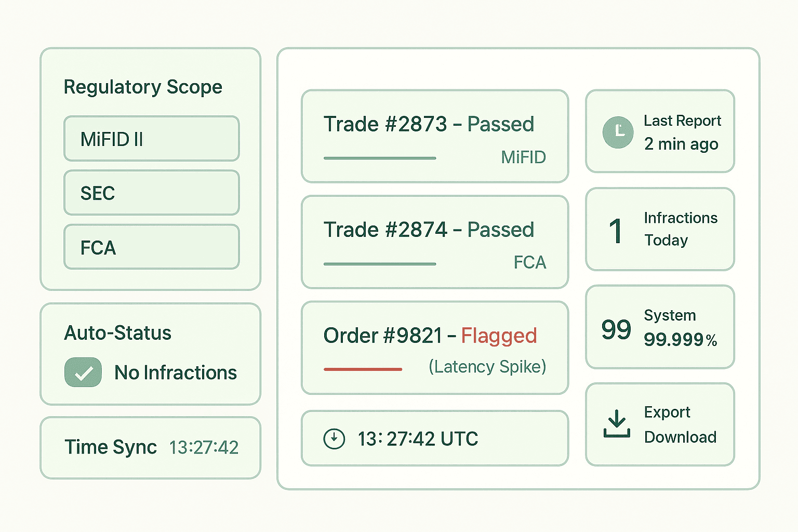Select the MiFID II scope option
This screenshot has width=798, height=532.
pyautogui.click(x=151, y=139)
